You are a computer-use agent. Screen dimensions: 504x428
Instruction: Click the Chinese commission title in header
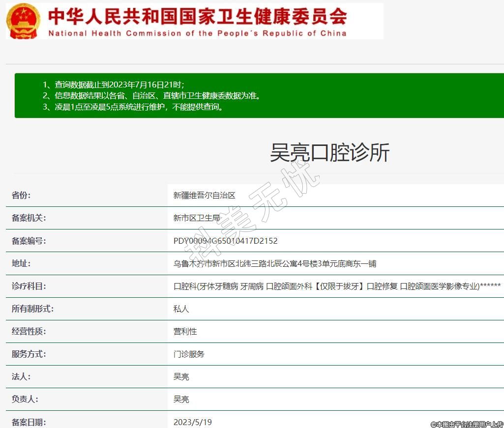(197, 16)
